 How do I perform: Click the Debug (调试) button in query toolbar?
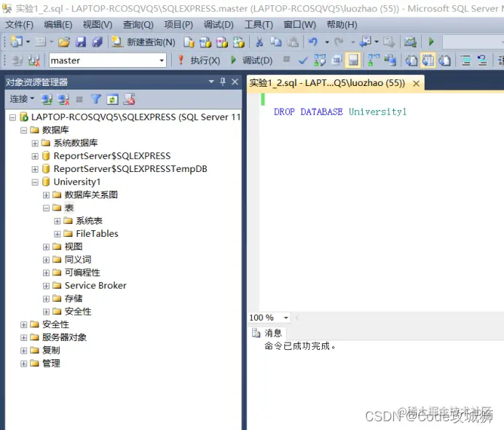[251, 60]
